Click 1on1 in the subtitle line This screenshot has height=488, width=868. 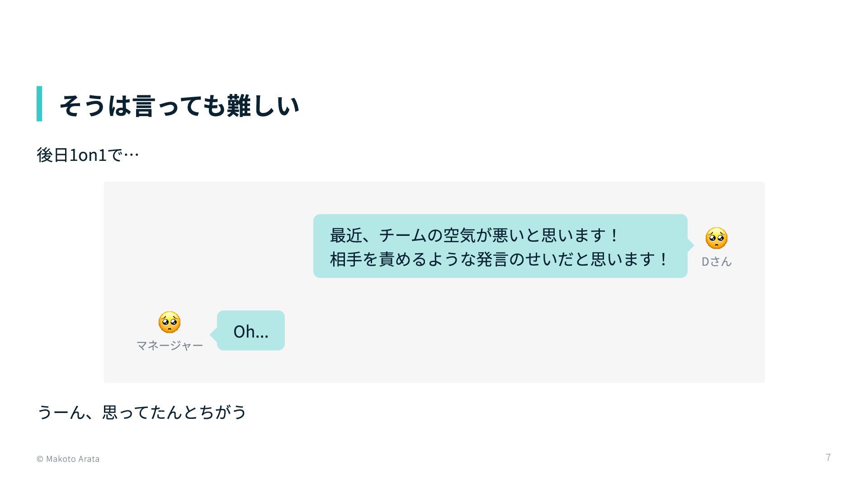pyautogui.click(x=88, y=155)
